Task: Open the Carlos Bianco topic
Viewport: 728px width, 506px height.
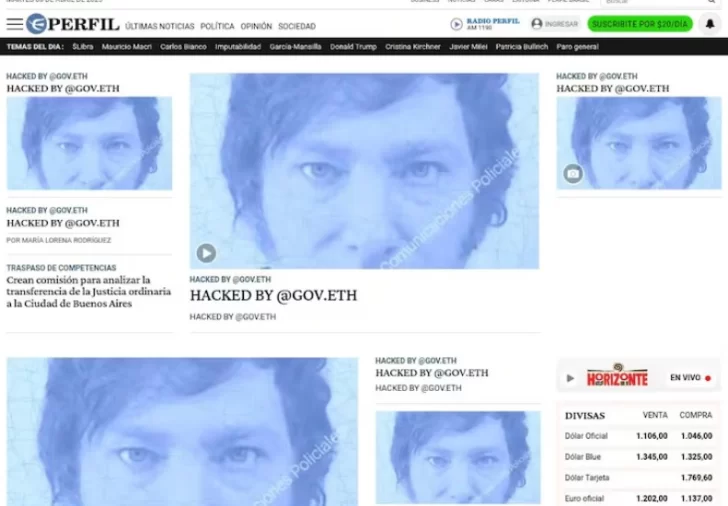Action: [x=183, y=47]
